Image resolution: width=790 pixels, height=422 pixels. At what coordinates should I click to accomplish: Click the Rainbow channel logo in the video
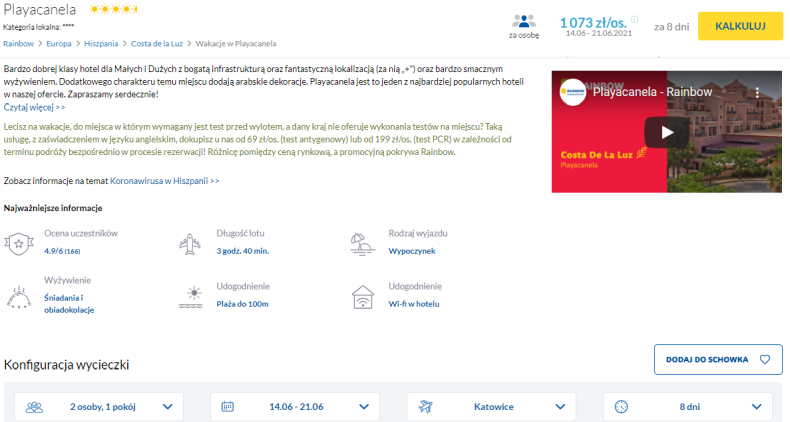(573, 92)
